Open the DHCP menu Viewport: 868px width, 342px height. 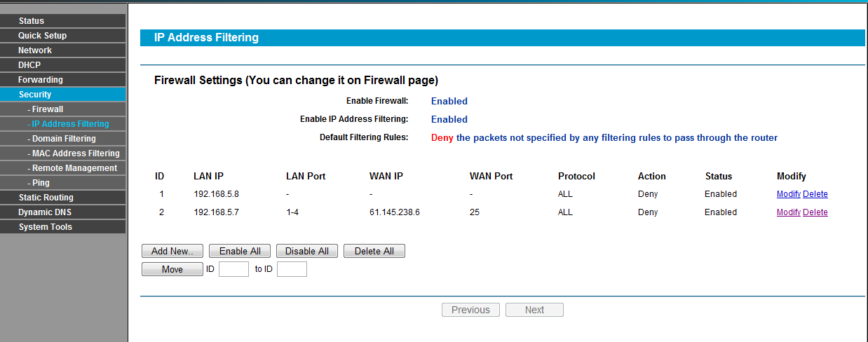click(x=29, y=65)
